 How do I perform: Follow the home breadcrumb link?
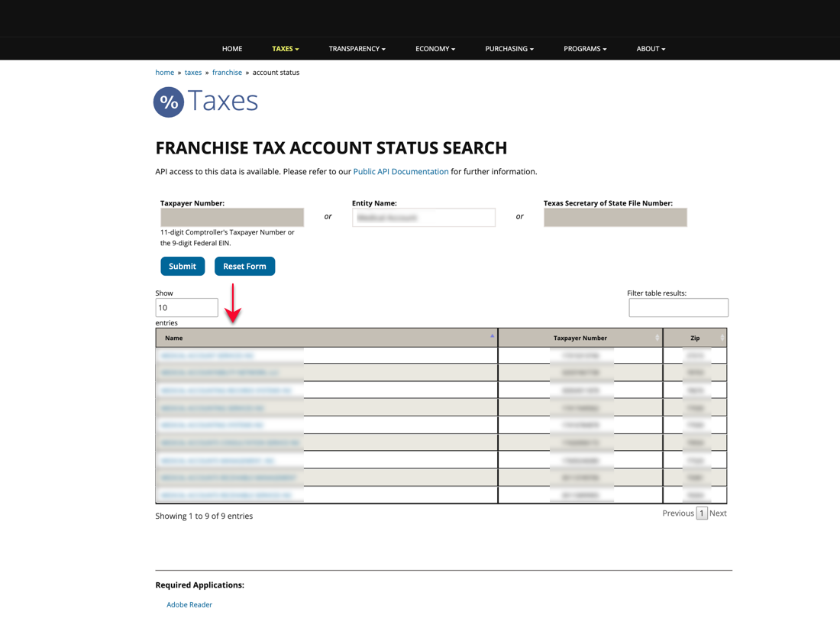[x=164, y=73]
